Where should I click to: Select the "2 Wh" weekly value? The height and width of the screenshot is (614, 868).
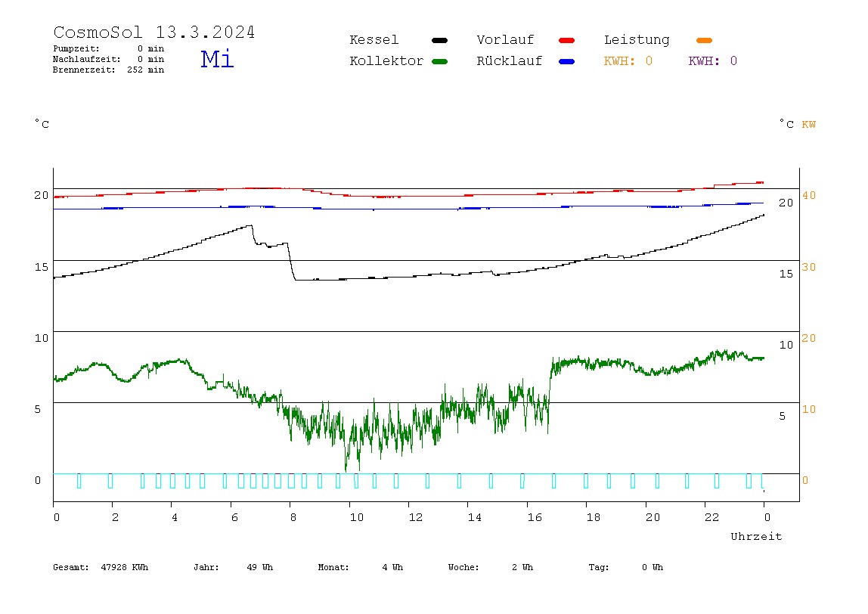point(522,567)
